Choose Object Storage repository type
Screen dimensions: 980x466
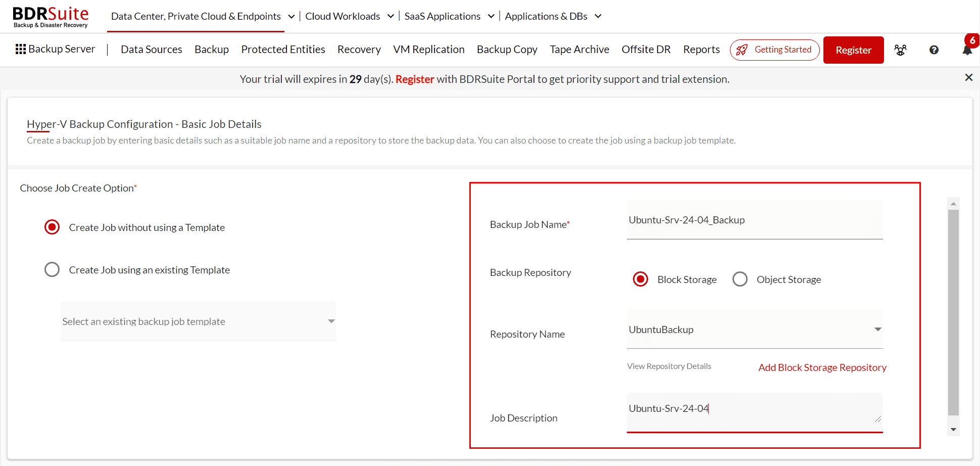point(740,279)
